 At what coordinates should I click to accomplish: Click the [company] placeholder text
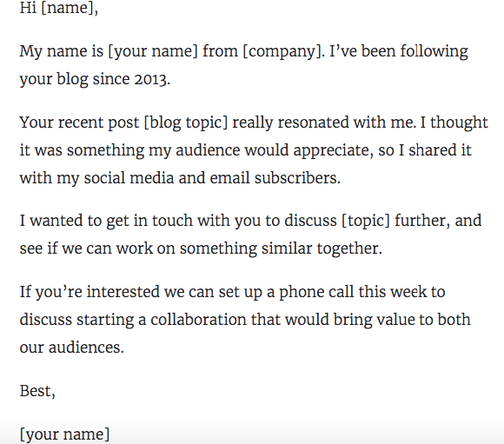282,51
